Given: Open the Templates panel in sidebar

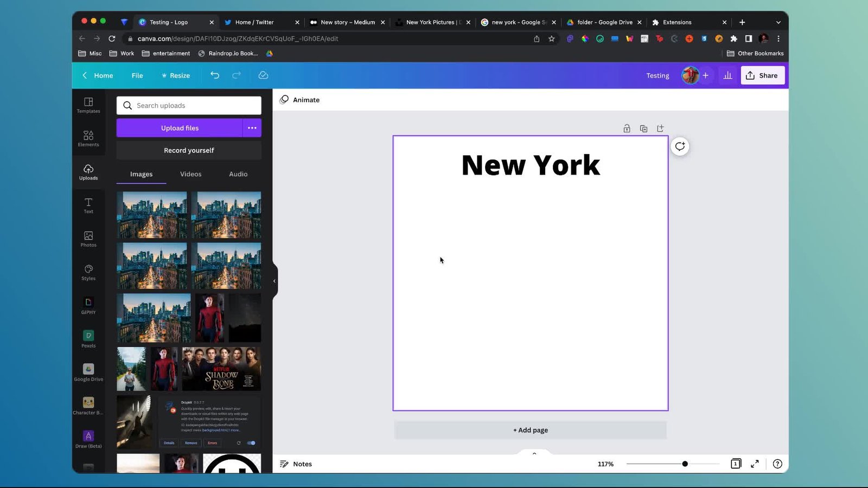Looking at the screenshot, I should (x=88, y=105).
